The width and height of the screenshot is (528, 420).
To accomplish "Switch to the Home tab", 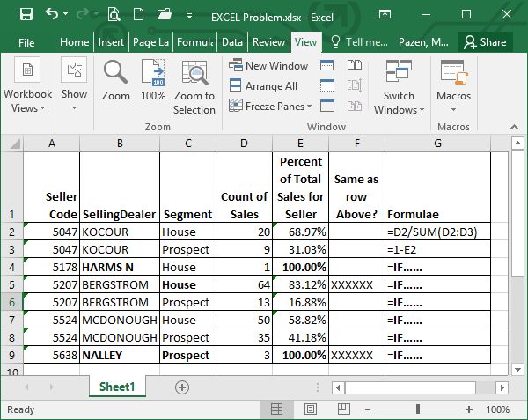I will pos(75,42).
